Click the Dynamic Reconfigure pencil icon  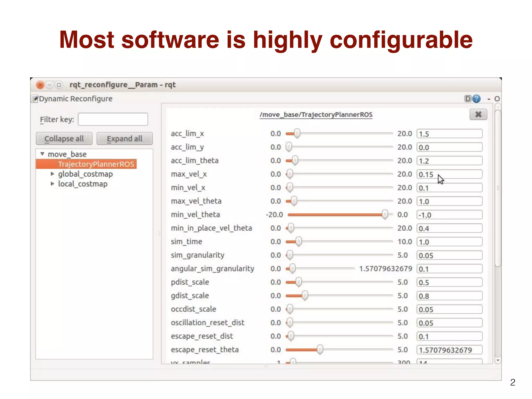35,99
